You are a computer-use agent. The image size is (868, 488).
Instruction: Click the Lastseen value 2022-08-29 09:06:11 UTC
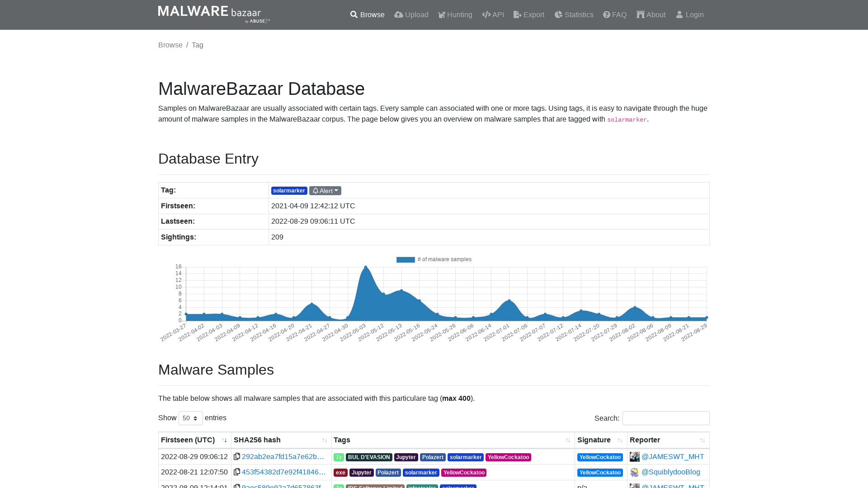[313, 221]
